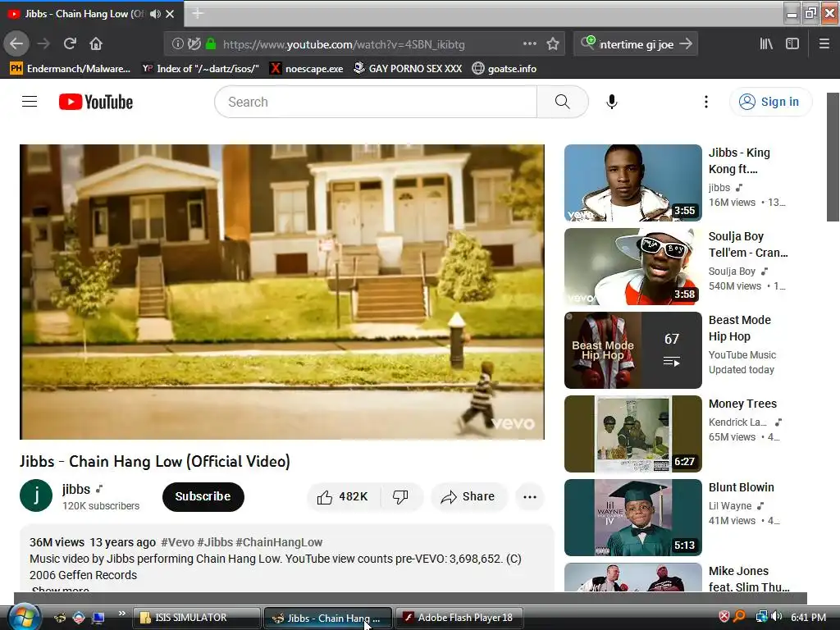The width and height of the screenshot is (840, 630).
Task: Click the YouTube search magnifier button
Action: pos(563,102)
